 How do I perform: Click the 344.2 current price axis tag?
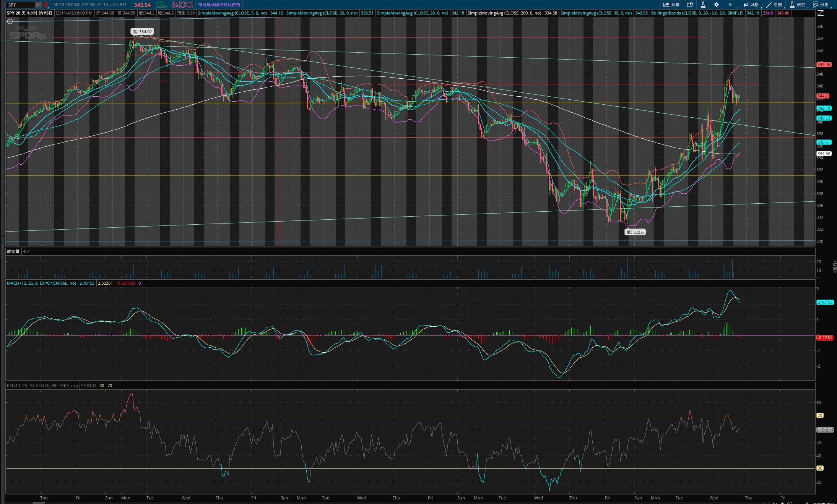[822, 96]
